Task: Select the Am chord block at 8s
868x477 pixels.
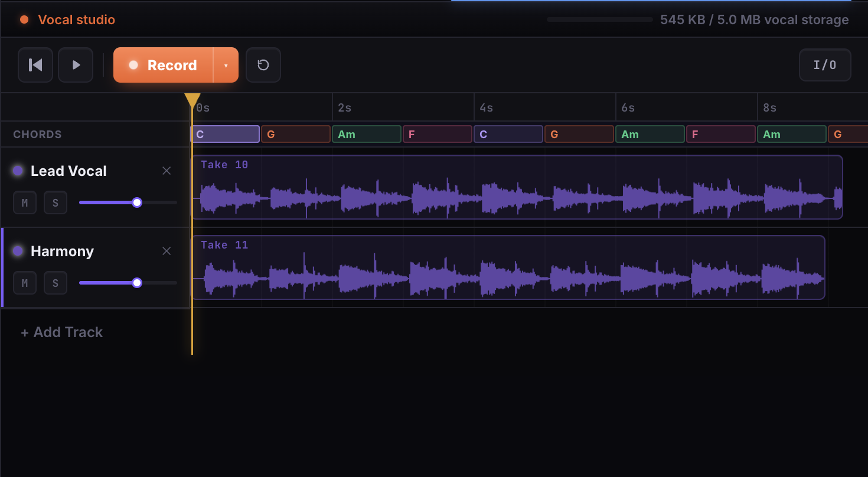Action: coord(792,134)
